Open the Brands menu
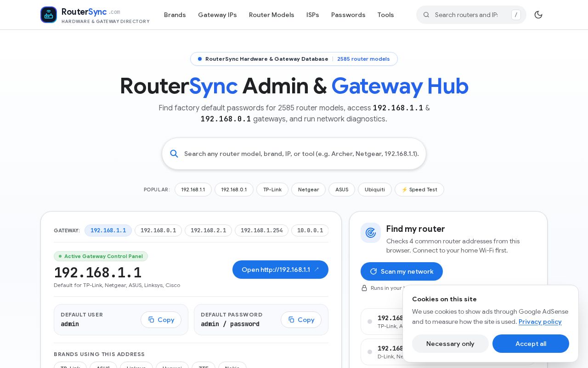Screen dimensions: 588x368 click(x=175, y=15)
